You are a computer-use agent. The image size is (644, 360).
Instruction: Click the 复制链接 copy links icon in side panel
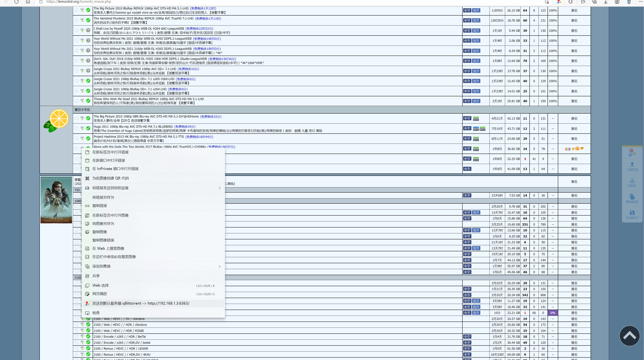coord(632,197)
